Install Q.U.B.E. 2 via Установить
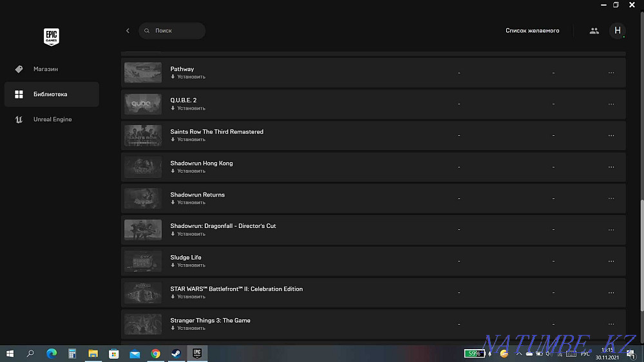Screen dimensions: 644x362 [188, 108]
